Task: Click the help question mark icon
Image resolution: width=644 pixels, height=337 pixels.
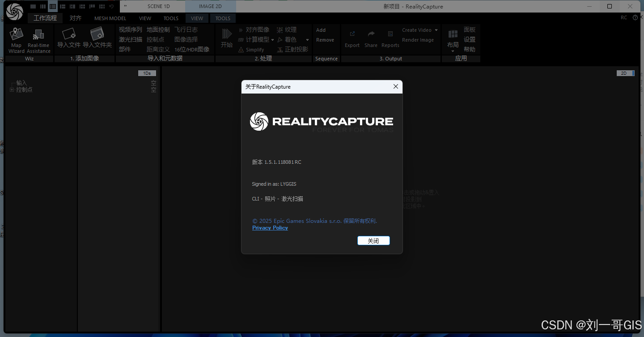Action: [635, 18]
